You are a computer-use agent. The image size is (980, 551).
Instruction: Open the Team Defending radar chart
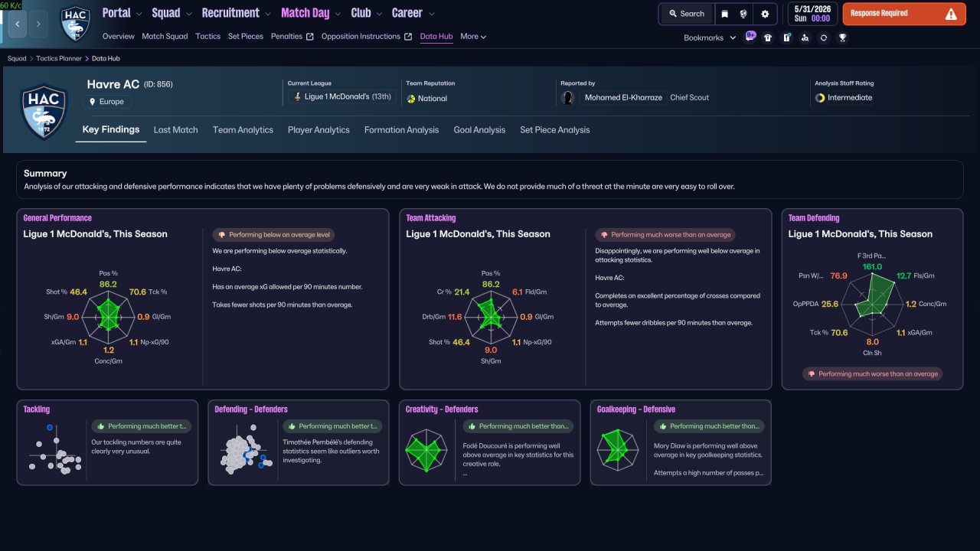873,304
